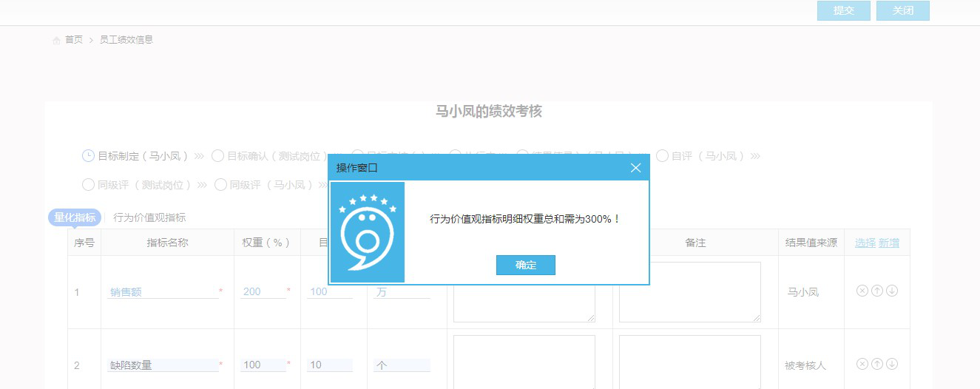Image resolution: width=980 pixels, height=389 pixels.
Task: Click the home icon in breadcrumb
Action: click(x=56, y=40)
